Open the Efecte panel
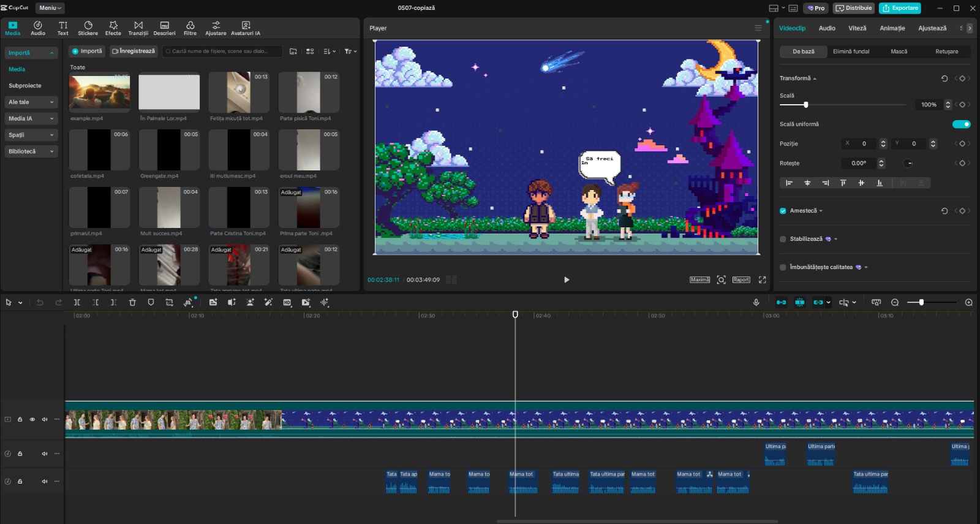 [113, 28]
